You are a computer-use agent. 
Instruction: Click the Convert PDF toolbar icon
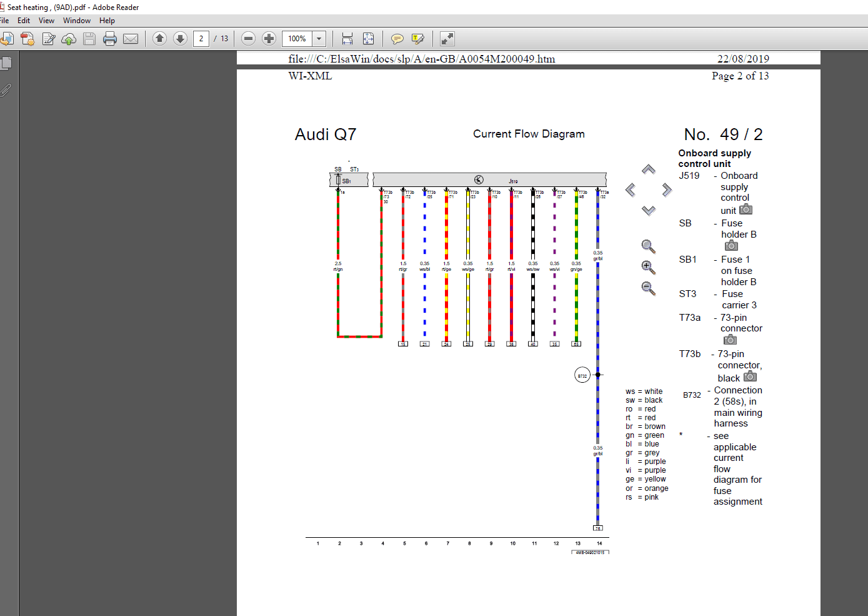pos(27,39)
